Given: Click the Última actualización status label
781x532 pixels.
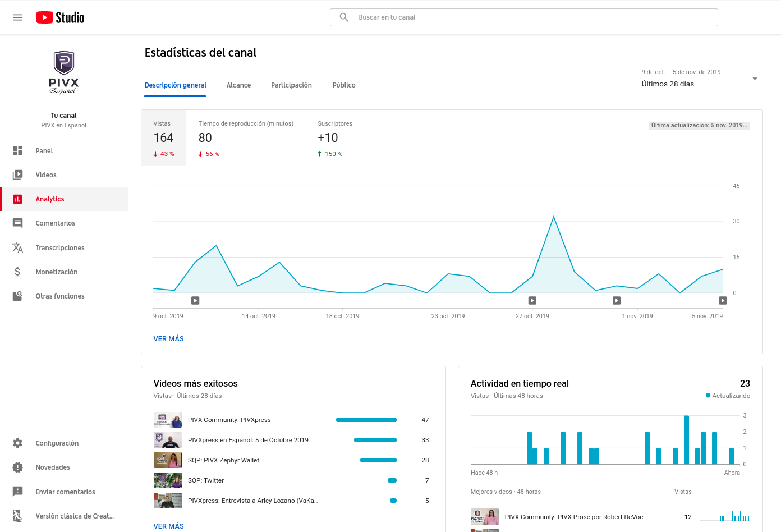Looking at the screenshot, I should point(700,126).
